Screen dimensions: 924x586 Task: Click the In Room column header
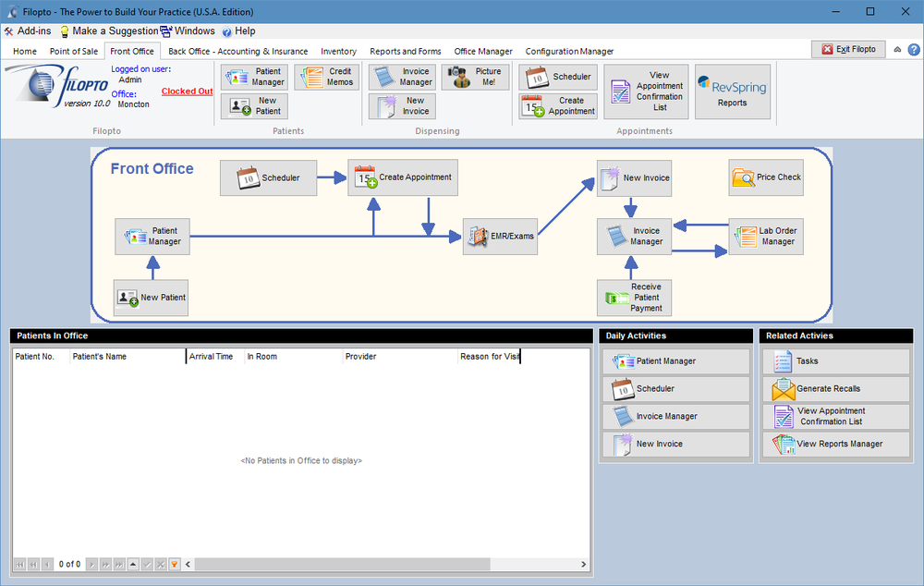(x=294, y=357)
